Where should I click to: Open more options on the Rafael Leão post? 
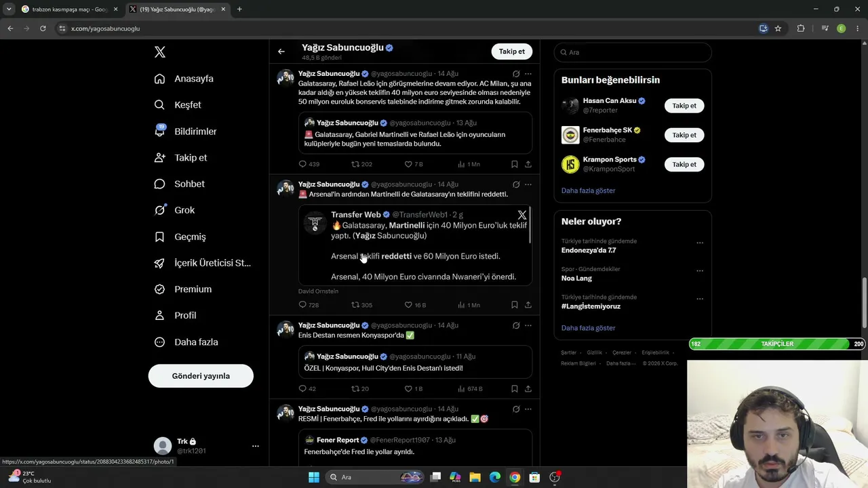pyautogui.click(x=528, y=74)
